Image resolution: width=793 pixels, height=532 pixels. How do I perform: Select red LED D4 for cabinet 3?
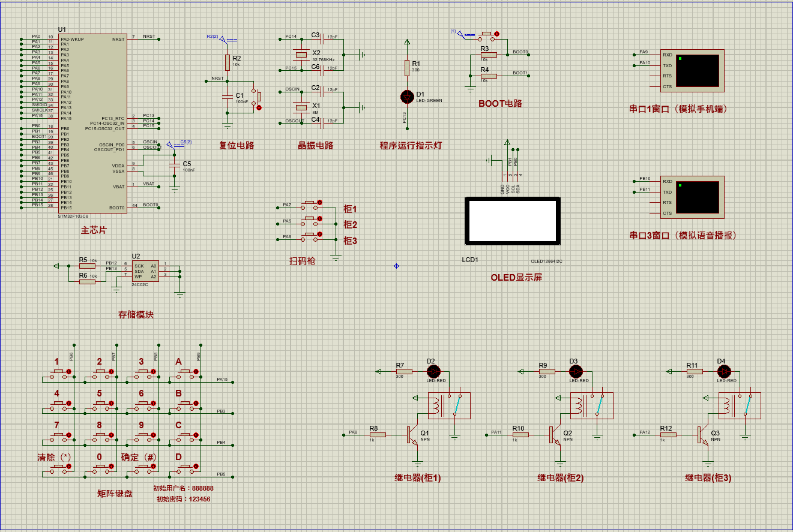[x=724, y=371]
